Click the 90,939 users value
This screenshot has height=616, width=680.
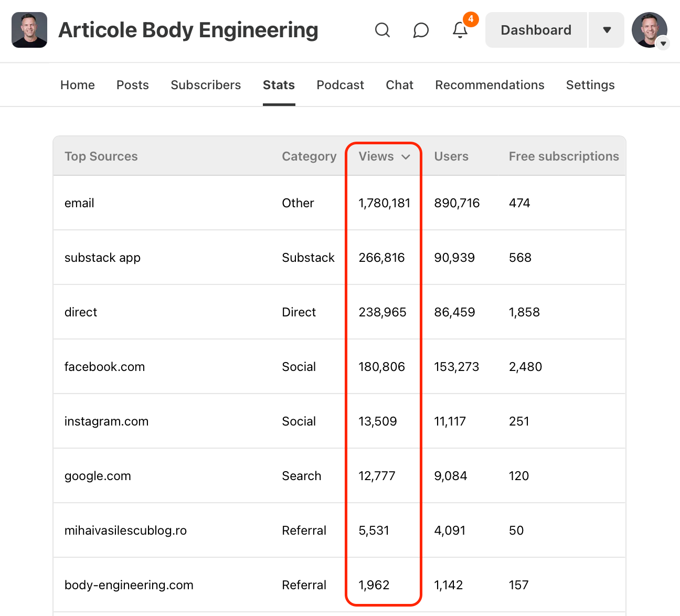tap(454, 258)
